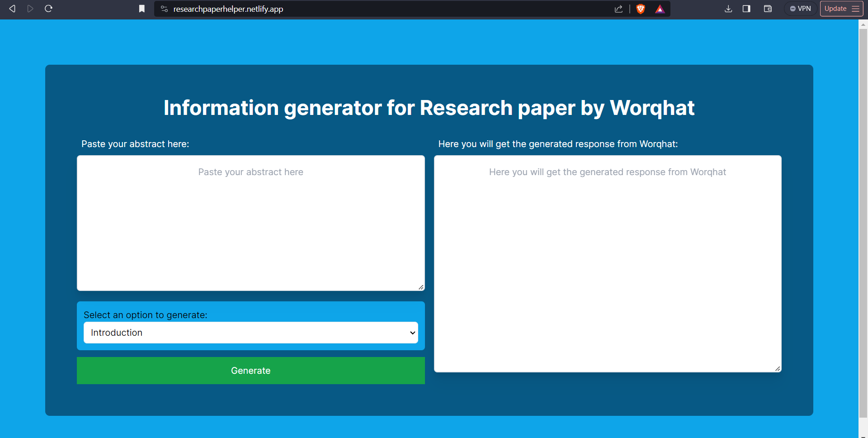Click the browser back arrow
This screenshot has width=868, height=438.
tap(12, 9)
